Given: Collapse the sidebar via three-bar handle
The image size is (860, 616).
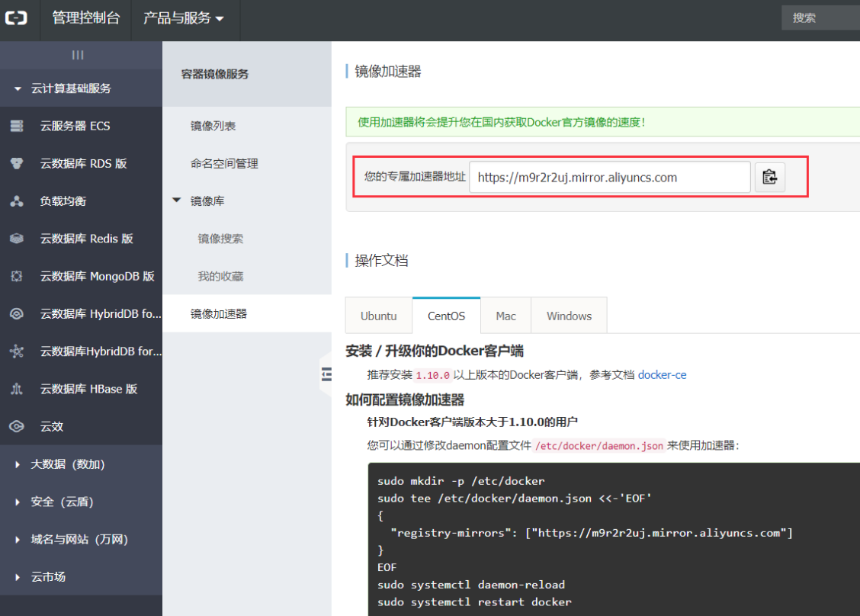Looking at the screenshot, I should coord(78,55).
